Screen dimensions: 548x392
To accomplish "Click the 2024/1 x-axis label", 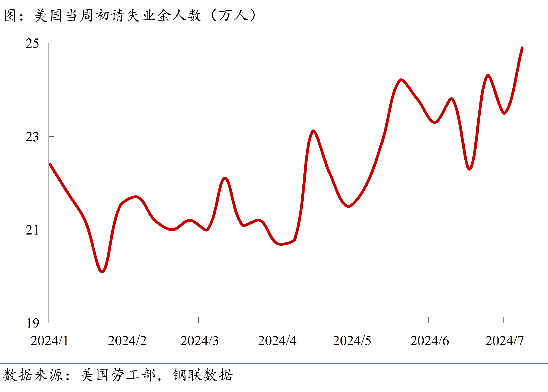I will click(50, 341).
